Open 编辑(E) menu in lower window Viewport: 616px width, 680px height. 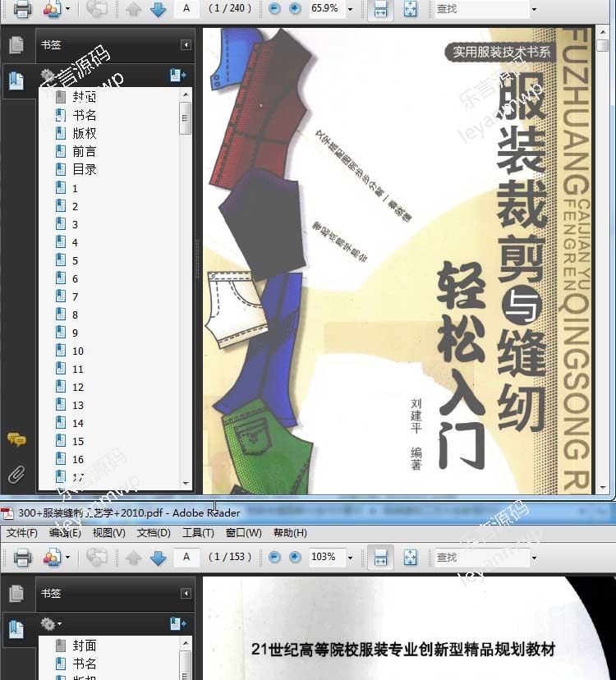tap(65, 532)
